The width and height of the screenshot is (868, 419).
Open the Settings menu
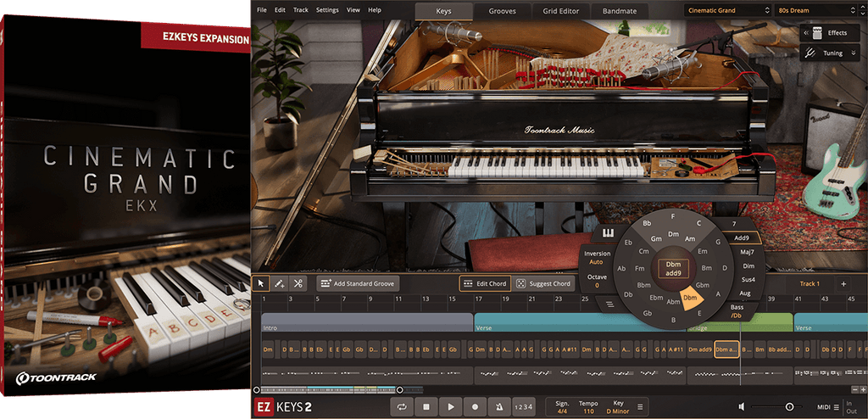[x=327, y=10]
